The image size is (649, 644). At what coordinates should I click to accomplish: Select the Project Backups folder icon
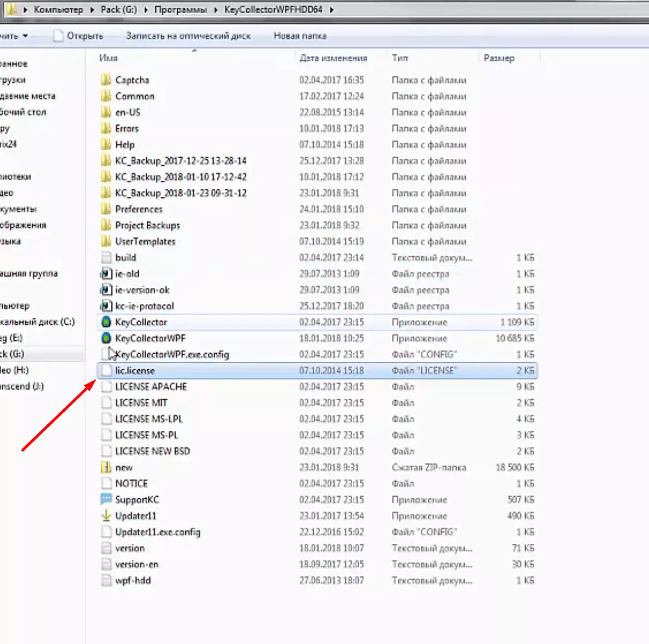[x=106, y=225]
